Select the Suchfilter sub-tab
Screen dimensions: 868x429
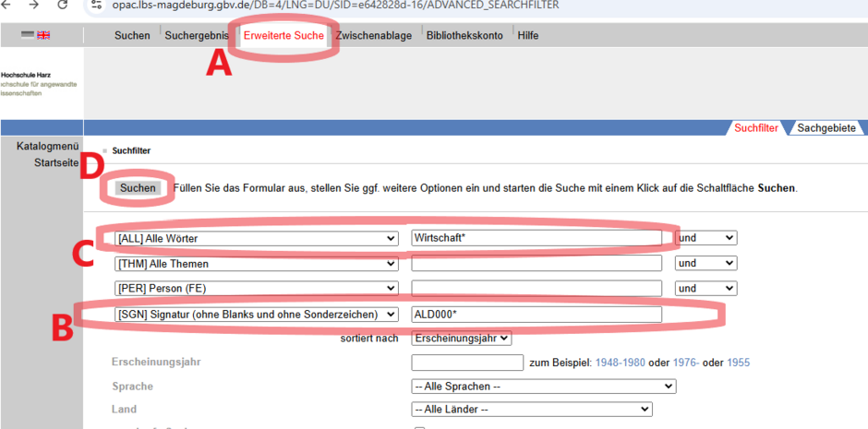point(756,128)
